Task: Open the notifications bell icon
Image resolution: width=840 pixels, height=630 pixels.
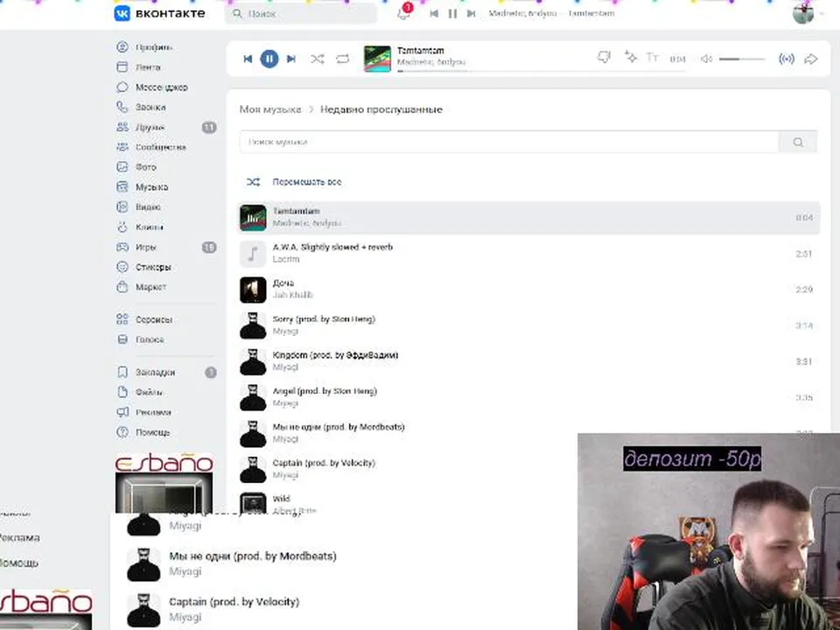Action: (403, 13)
